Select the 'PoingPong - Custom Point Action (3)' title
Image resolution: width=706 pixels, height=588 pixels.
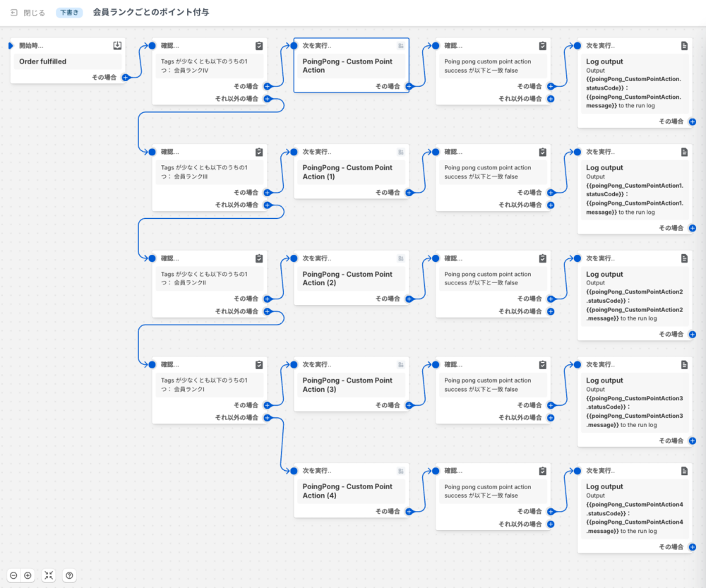click(x=347, y=385)
